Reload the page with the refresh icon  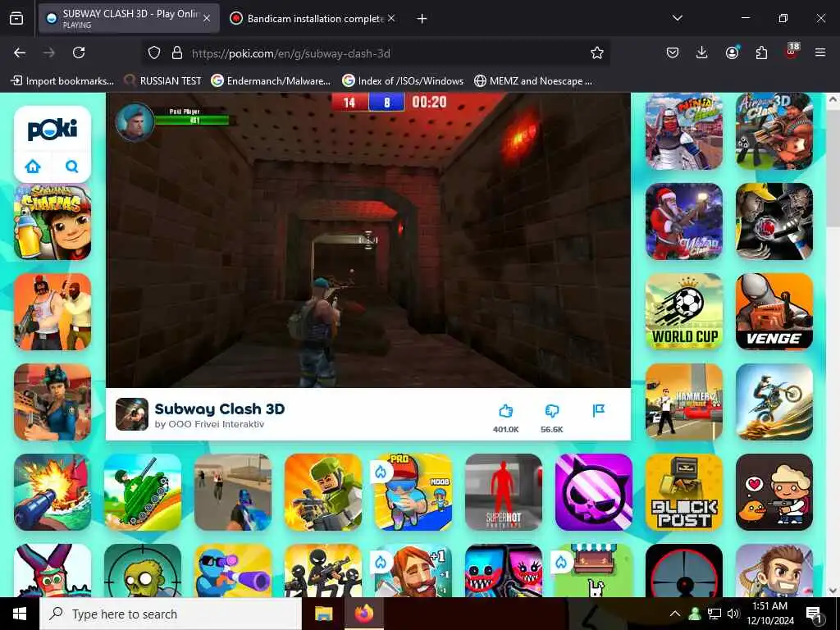point(79,52)
